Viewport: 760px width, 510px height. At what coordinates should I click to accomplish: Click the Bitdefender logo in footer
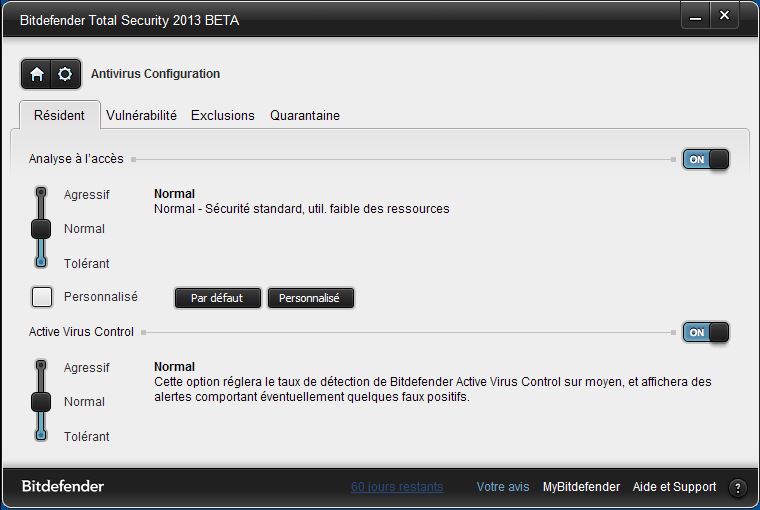point(63,486)
